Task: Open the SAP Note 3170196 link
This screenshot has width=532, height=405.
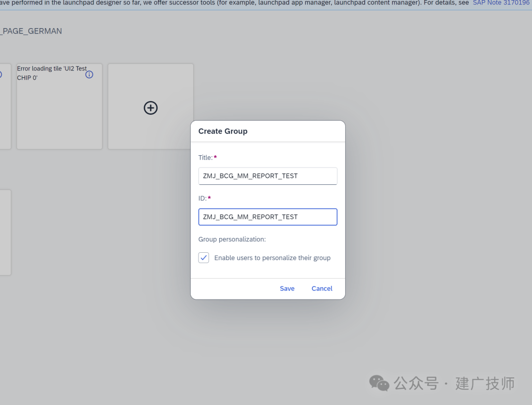Action: click(501, 3)
